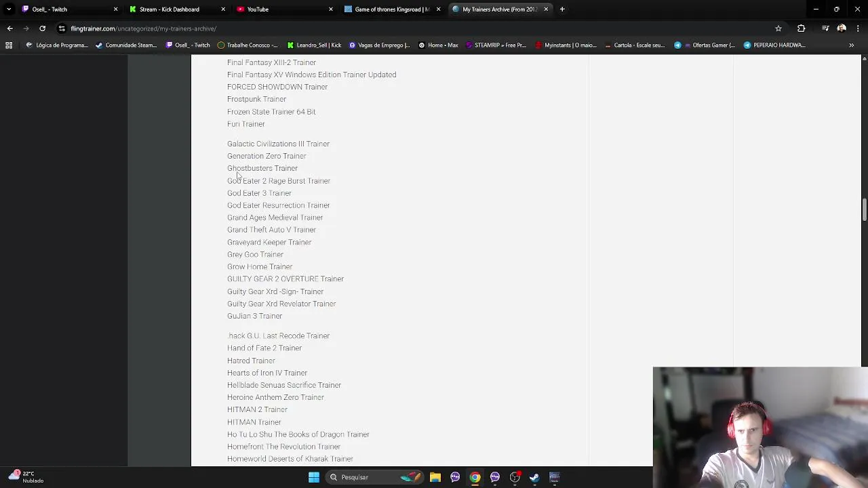Reload the current page
This screenshot has width=868, height=488.
(x=42, y=28)
